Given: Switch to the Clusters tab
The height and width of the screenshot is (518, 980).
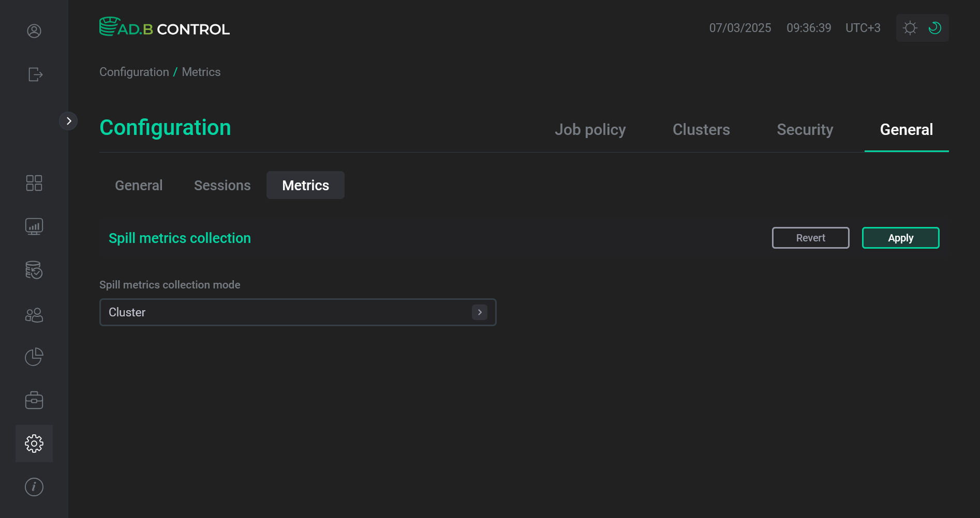Looking at the screenshot, I should (701, 130).
